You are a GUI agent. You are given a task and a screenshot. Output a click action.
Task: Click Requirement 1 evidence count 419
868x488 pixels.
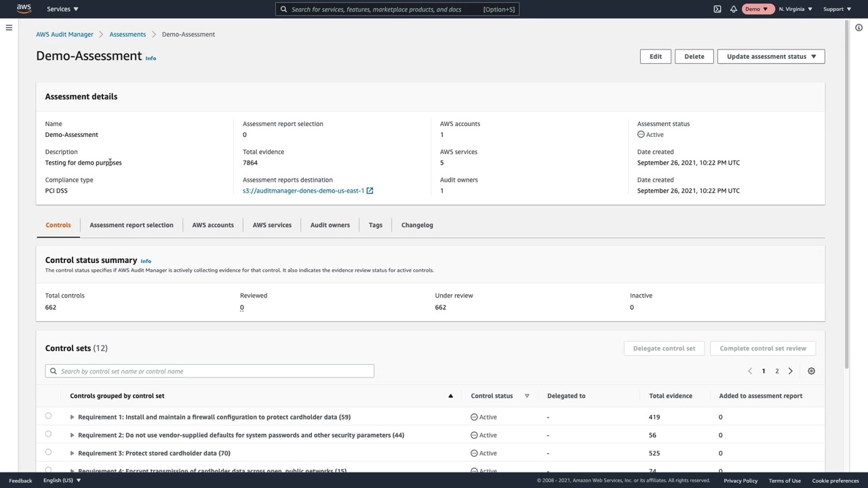click(654, 417)
